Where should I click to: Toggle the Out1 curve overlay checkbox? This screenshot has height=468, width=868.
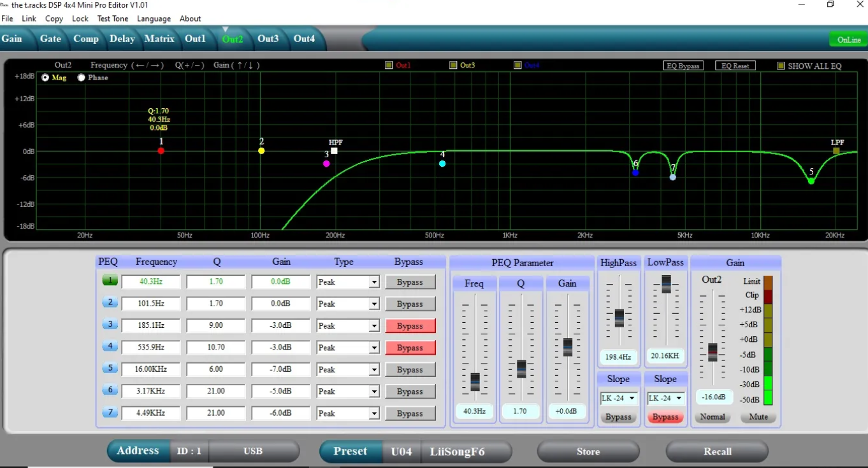pos(389,65)
